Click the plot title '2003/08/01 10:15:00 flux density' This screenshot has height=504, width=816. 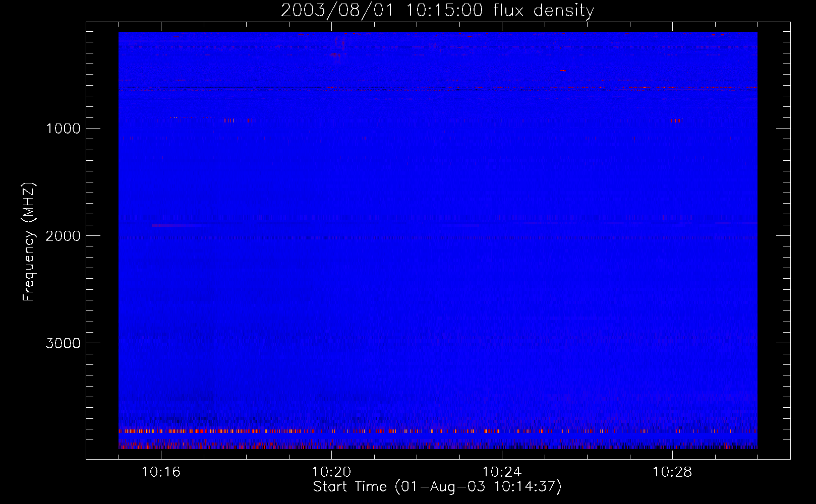pyautogui.click(x=437, y=11)
